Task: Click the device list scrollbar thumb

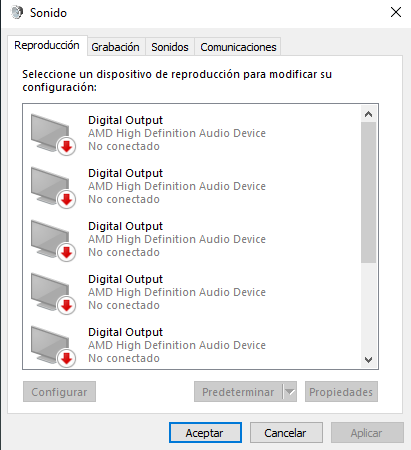Action: click(x=368, y=192)
